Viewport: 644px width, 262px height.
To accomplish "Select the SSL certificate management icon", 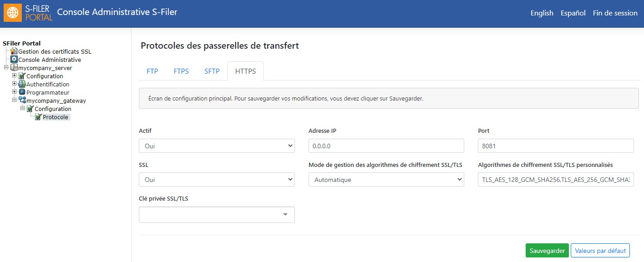I will point(14,51).
